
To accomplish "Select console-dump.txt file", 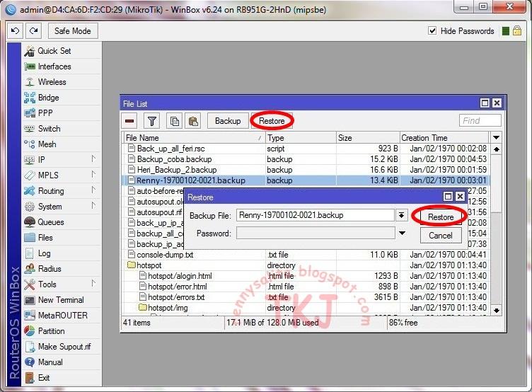I will click(165, 255).
